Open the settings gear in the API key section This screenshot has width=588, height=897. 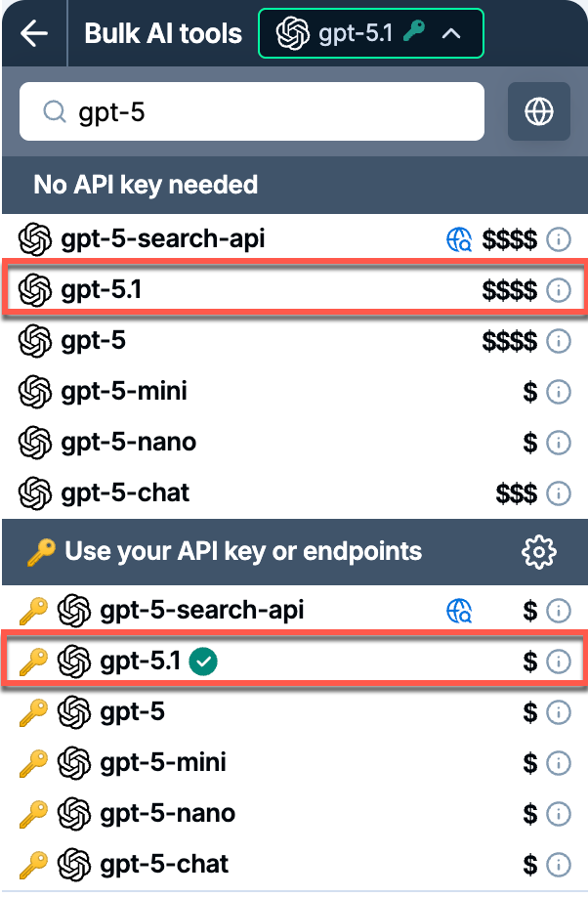pyautogui.click(x=536, y=551)
